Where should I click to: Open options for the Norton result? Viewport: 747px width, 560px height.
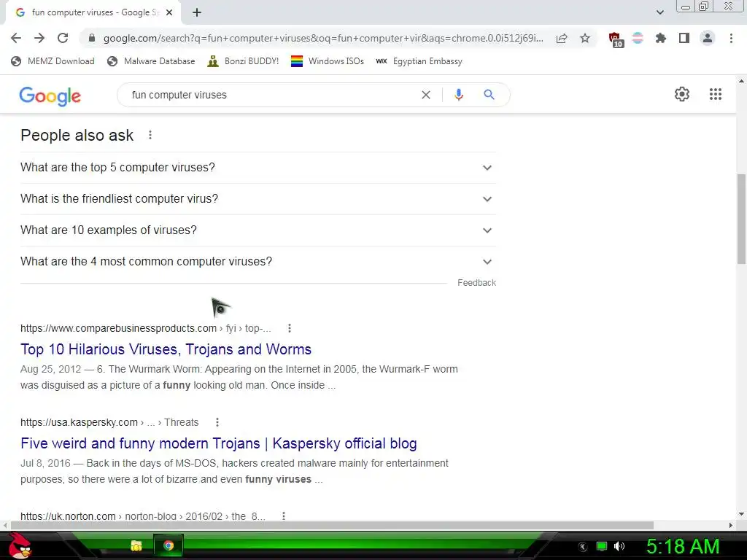pyautogui.click(x=284, y=516)
